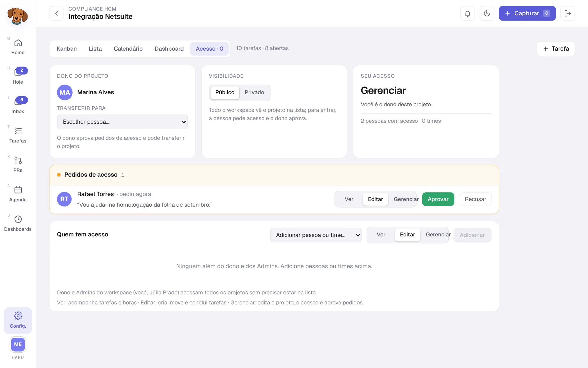The height and width of the screenshot is (368, 588).
Task: Open Config. gear settings
Action: [x=18, y=320]
